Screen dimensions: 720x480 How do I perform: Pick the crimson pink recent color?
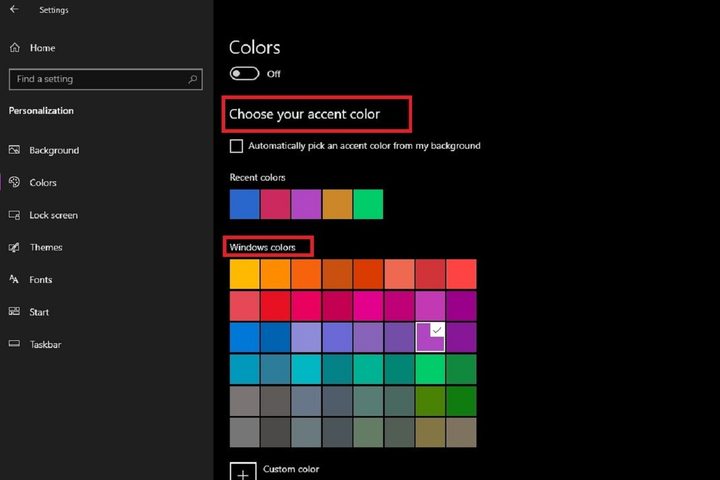(276, 204)
